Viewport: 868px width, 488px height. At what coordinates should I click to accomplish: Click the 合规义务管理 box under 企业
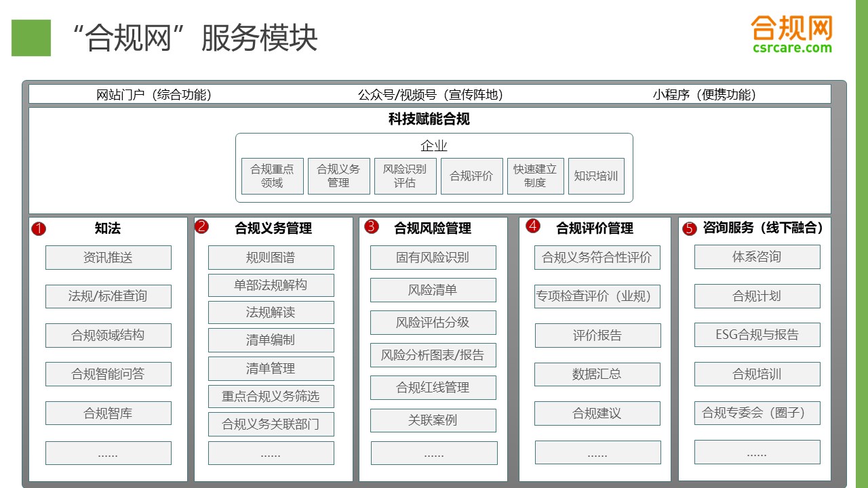point(338,176)
